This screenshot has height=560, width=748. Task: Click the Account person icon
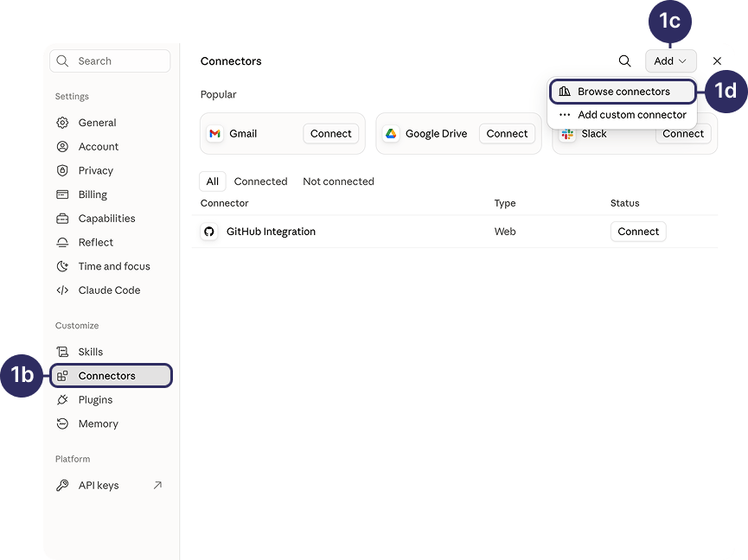click(x=62, y=146)
